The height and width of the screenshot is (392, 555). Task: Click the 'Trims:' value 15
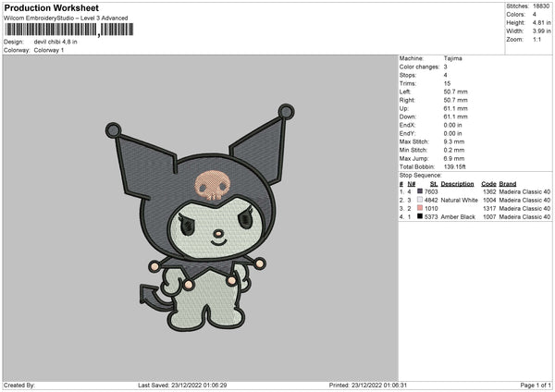(447, 83)
